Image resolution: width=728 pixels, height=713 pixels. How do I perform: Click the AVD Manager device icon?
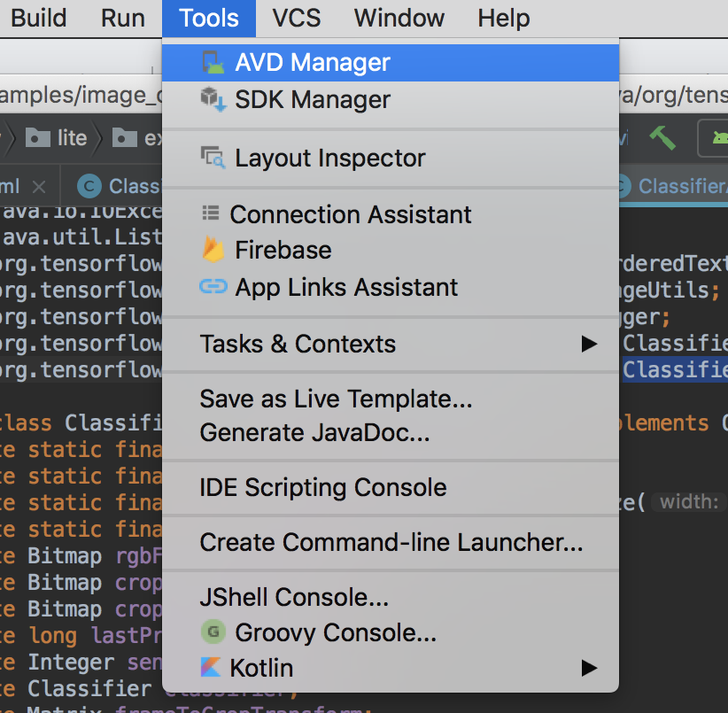tap(213, 63)
